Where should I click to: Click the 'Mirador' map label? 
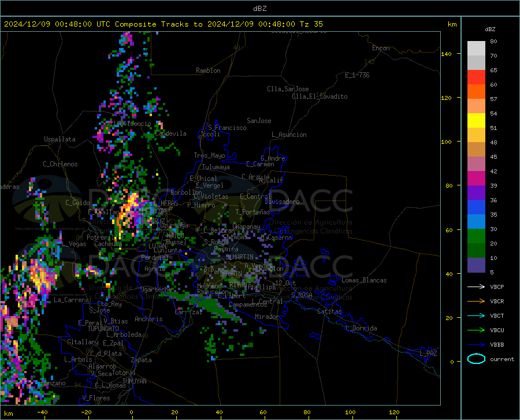267,317
